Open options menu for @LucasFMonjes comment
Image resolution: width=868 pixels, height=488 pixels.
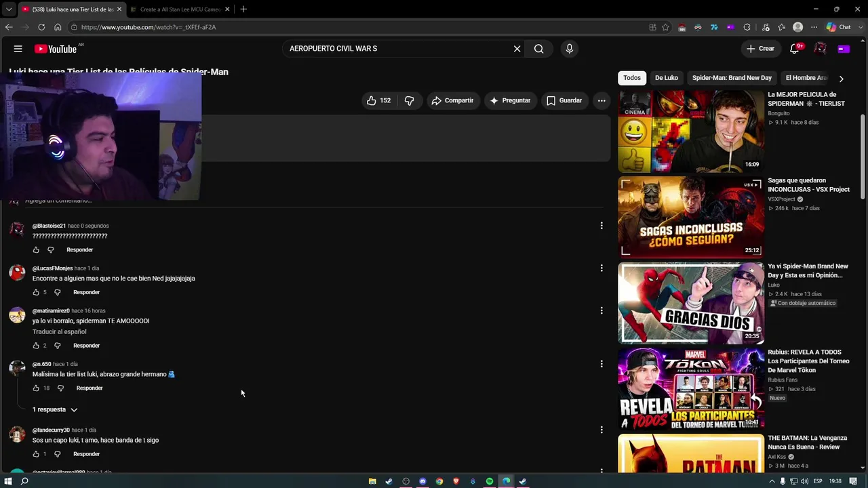tap(601, 268)
